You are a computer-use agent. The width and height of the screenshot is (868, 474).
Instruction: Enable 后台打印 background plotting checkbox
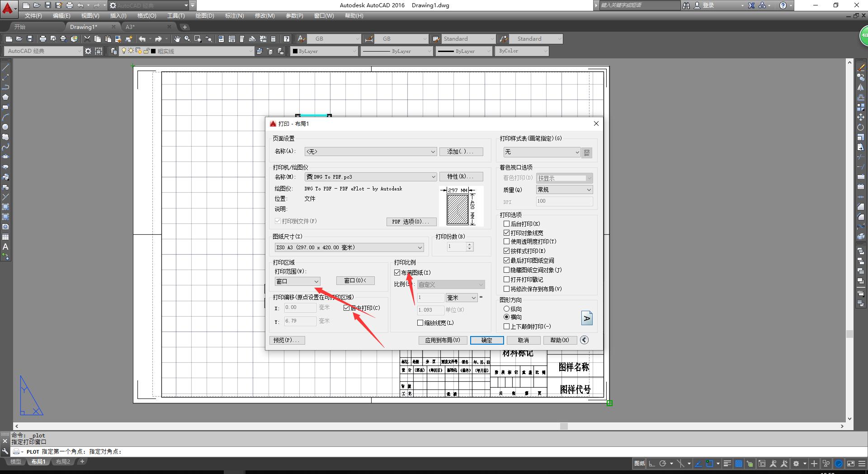[x=507, y=224]
